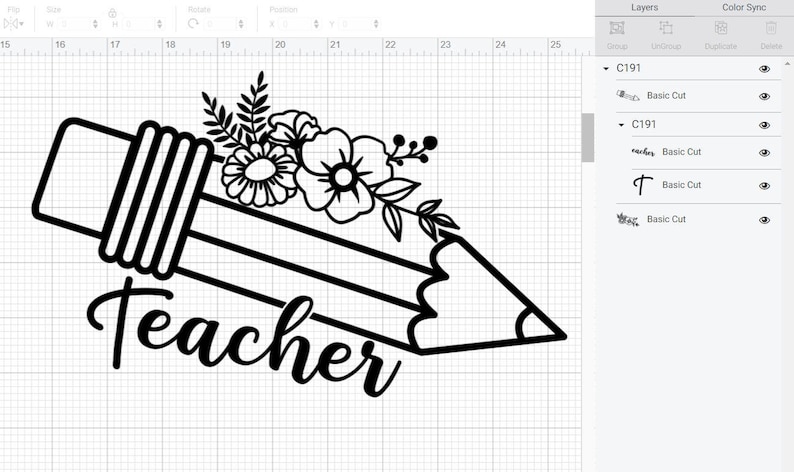The height and width of the screenshot is (472, 794).
Task: Select the 'eacher' text layer thumbnail
Action: coord(643,151)
